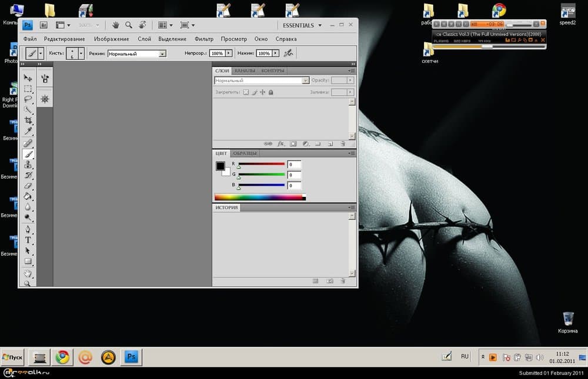Choose the Horizontal Type tool
Screen dimensions: 588x379
coord(28,240)
